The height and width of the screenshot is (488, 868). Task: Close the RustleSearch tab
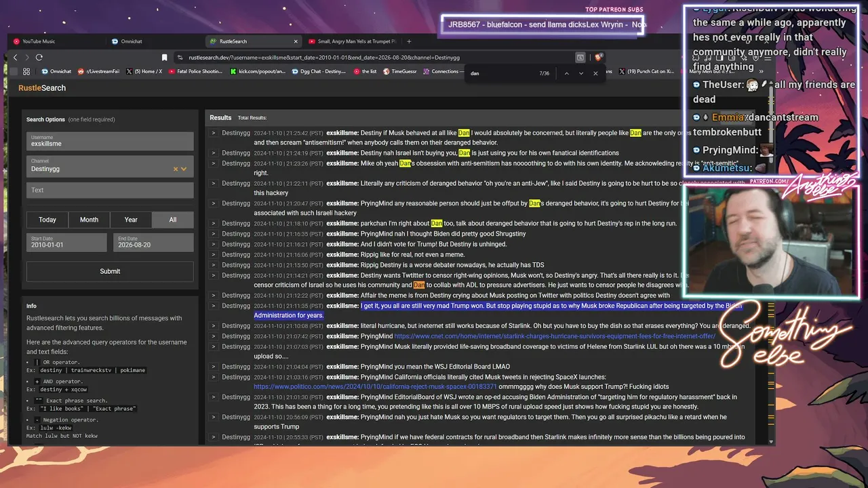point(296,41)
